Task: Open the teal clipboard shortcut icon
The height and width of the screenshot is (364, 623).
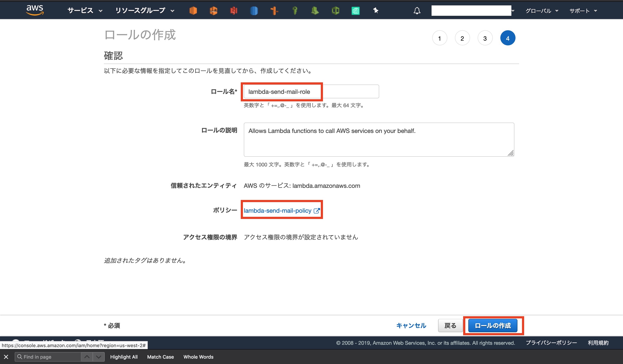Action: coord(355,11)
